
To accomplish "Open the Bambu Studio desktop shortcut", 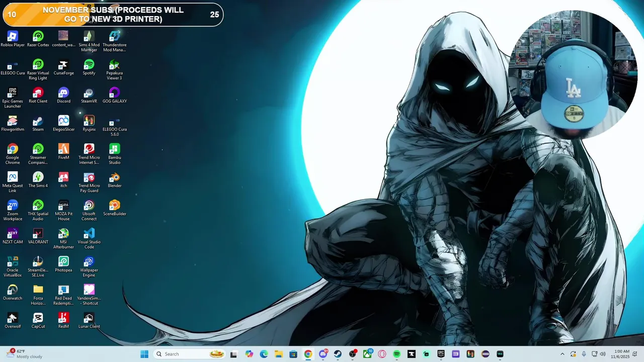I will coord(115,154).
